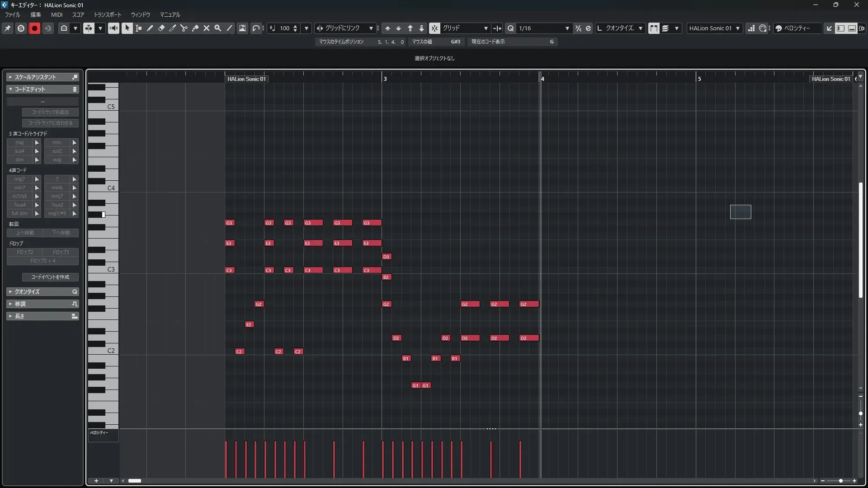Viewport: 868px width, 488px height.
Task: Click the コードトラックを追加 button
Action: (x=50, y=112)
